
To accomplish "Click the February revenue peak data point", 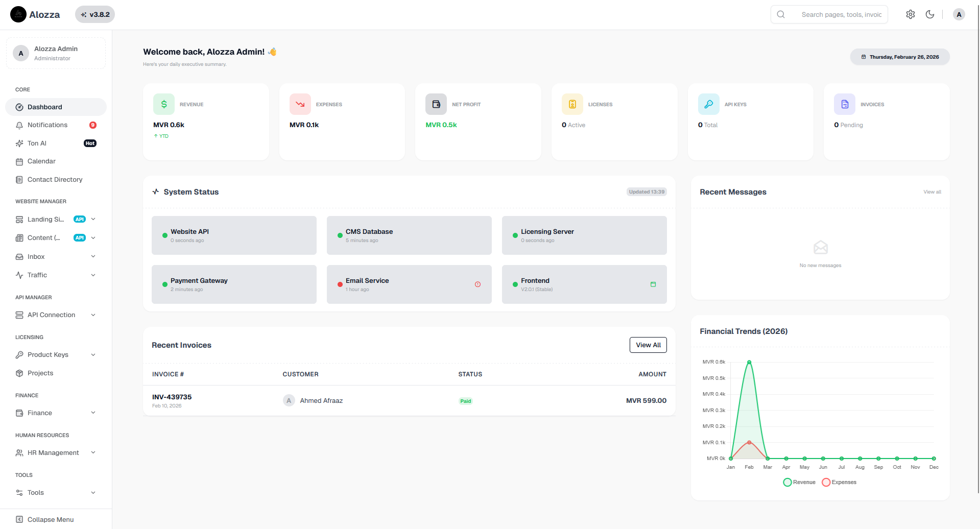I will click(749, 362).
